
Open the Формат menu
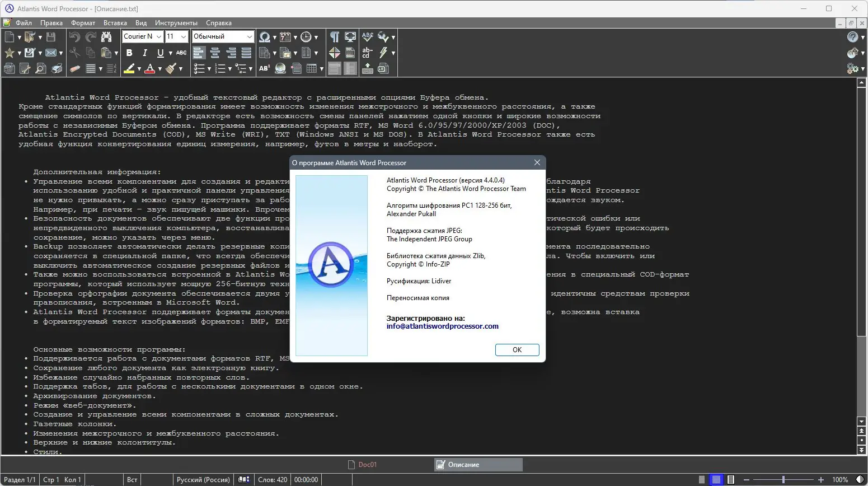click(83, 23)
